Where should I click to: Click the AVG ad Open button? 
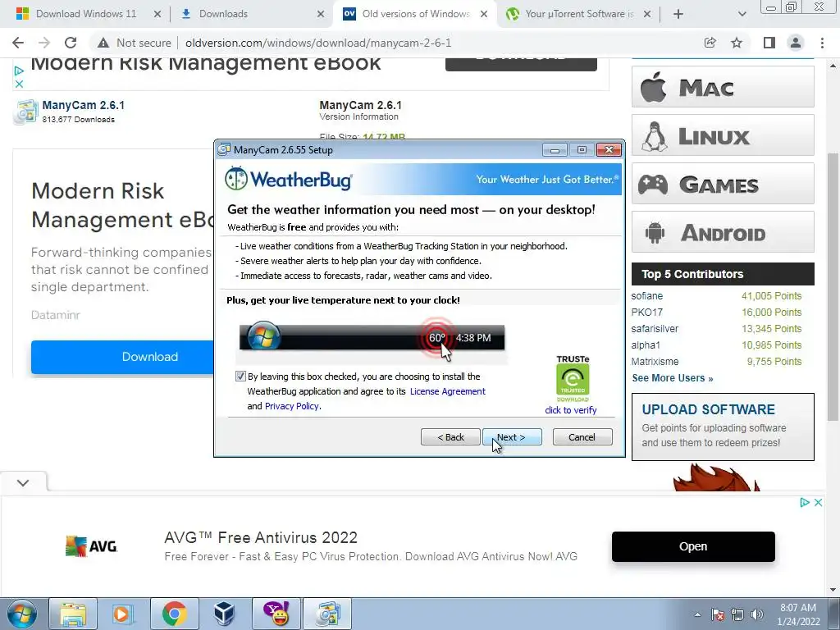pyautogui.click(x=693, y=546)
